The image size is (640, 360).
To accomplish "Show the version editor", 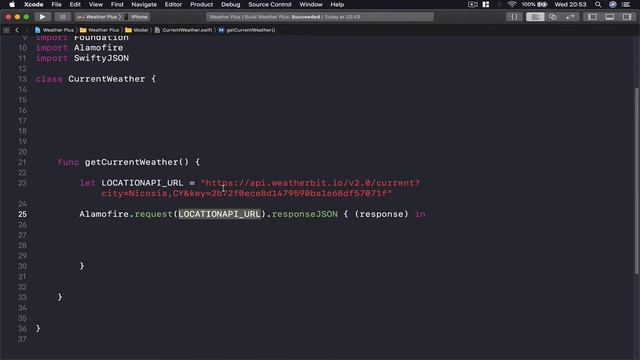I will (570, 17).
